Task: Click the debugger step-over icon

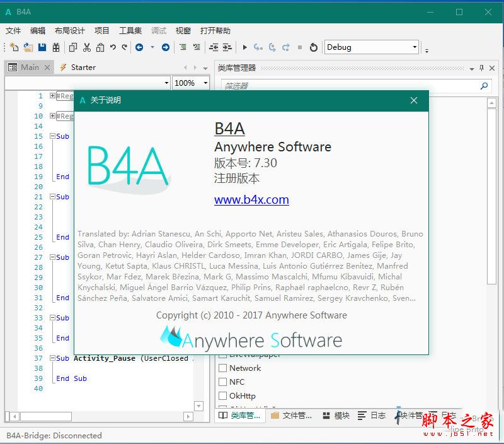Action: click(272, 47)
